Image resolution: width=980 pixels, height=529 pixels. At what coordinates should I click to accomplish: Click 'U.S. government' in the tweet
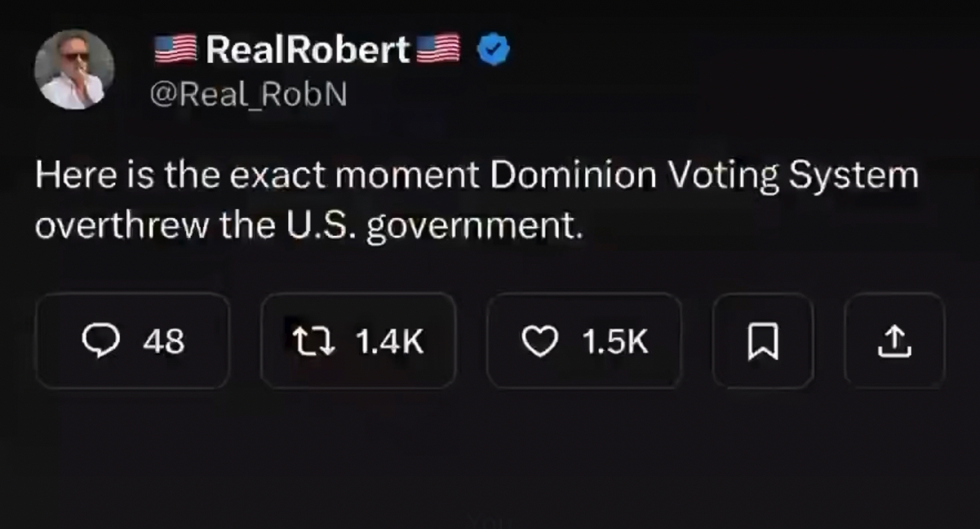[431, 226]
